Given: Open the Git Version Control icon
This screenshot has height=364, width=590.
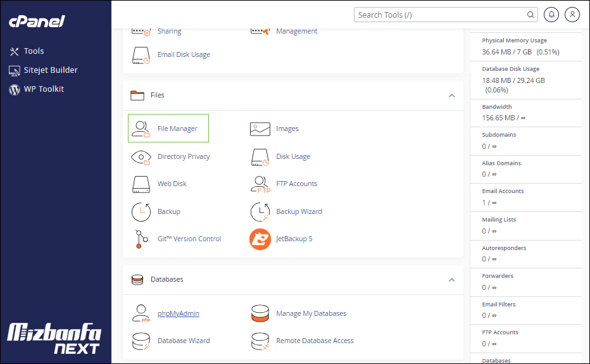Looking at the screenshot, I should (141, 239).
